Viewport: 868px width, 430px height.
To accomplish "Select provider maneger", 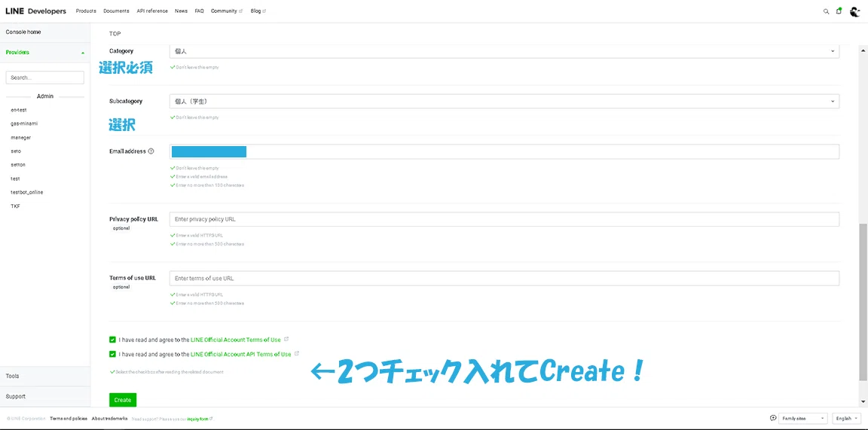I will point(21,137).
